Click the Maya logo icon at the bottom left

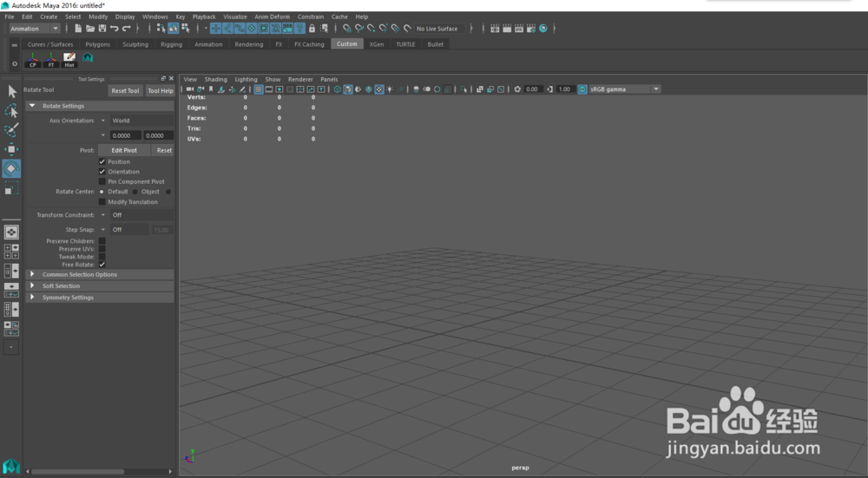point(11,466)
